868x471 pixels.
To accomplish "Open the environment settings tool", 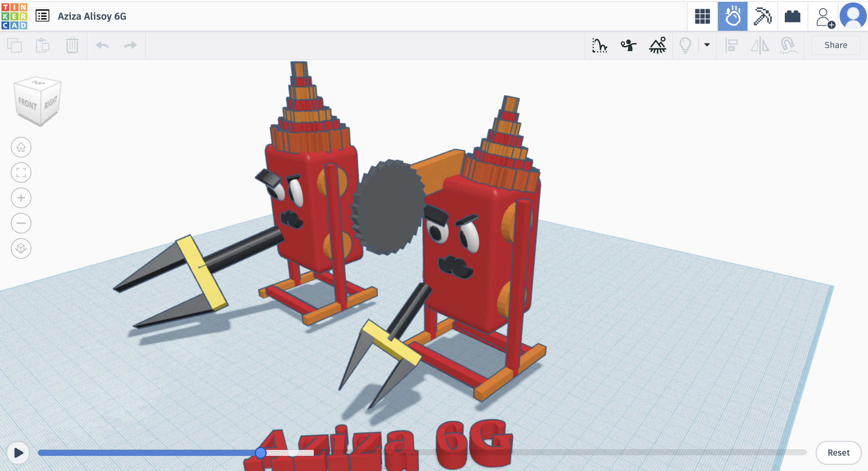I will 658,45.
